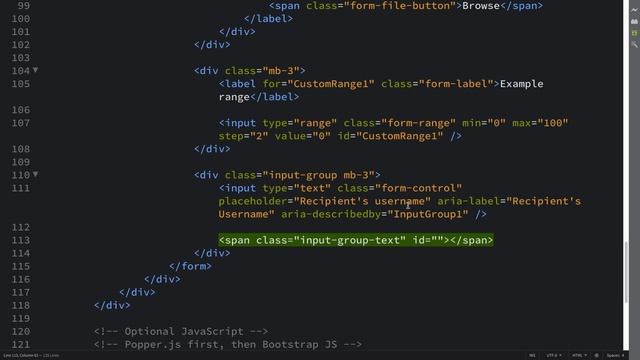Click the "form-range" class value
640x360 pixels.
coord(418,123)
